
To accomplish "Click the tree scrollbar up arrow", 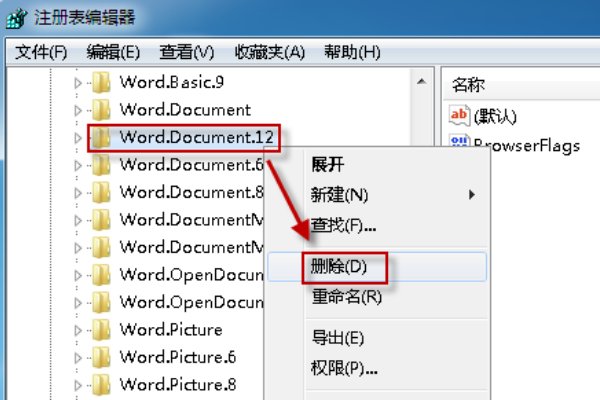I will click(x=422, y=82).
